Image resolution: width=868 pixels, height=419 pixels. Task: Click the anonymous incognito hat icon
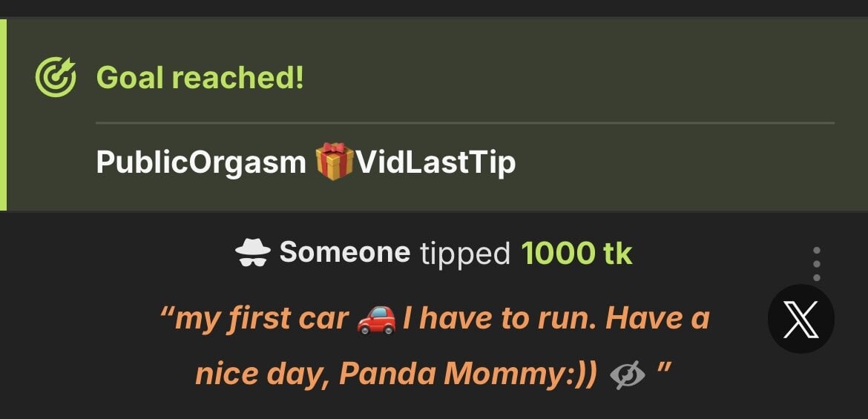coord(253,254)
